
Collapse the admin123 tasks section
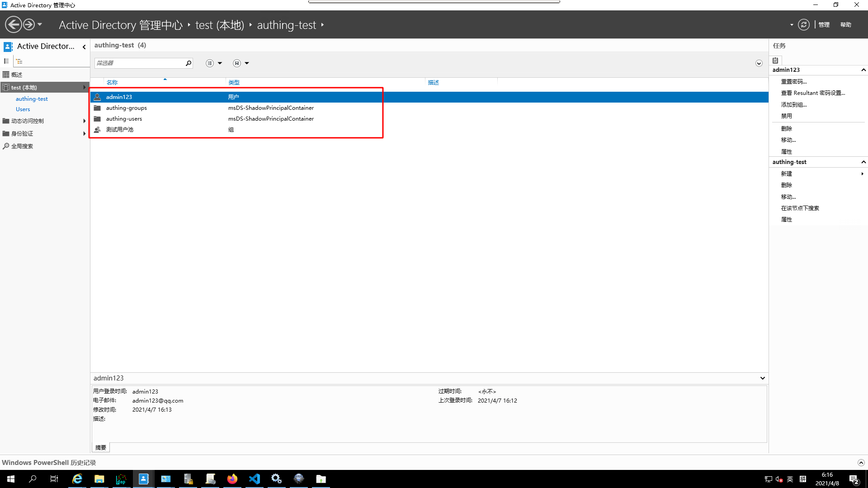point(863,70)
